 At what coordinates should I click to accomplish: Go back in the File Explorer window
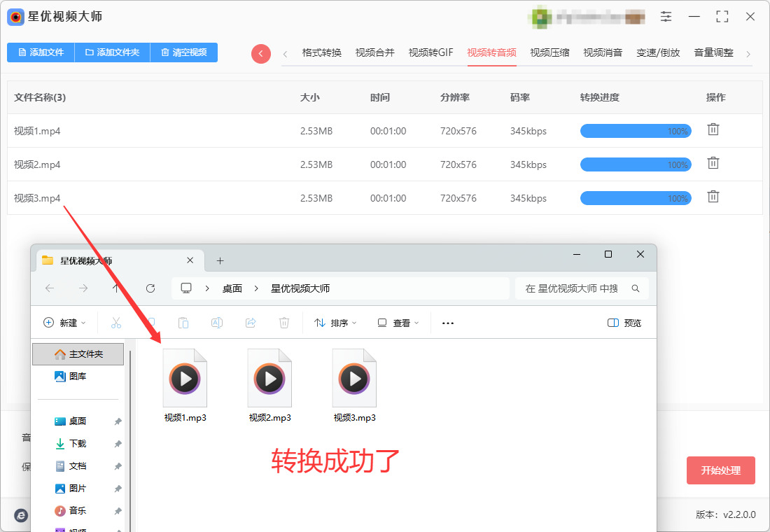tap(50, 288)
